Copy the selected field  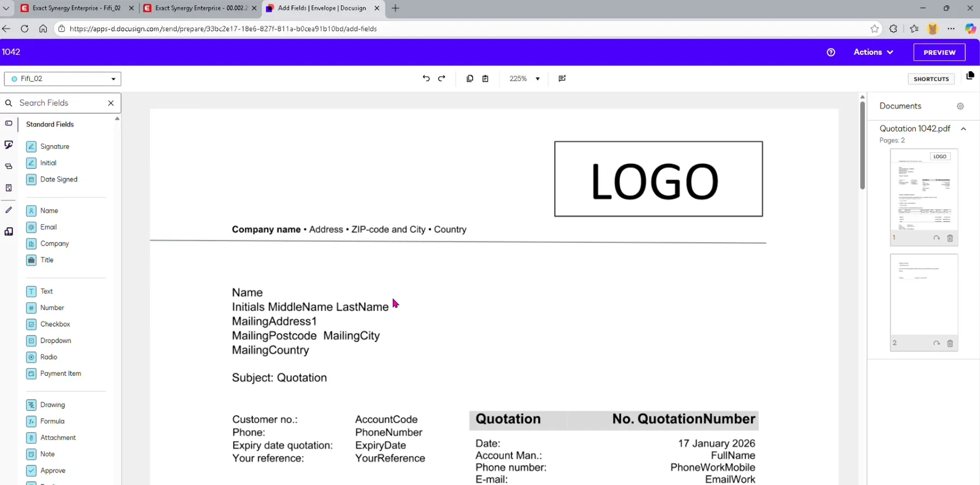point(470,78)
